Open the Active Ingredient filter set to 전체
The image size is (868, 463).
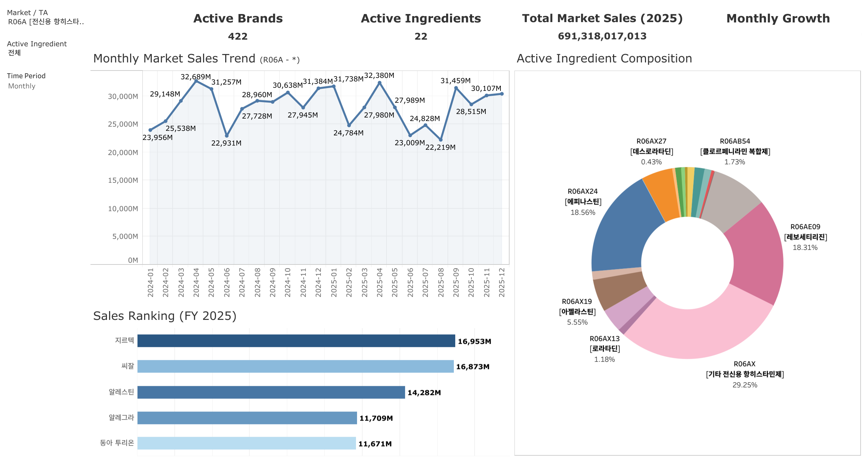(x=15, y=53)
